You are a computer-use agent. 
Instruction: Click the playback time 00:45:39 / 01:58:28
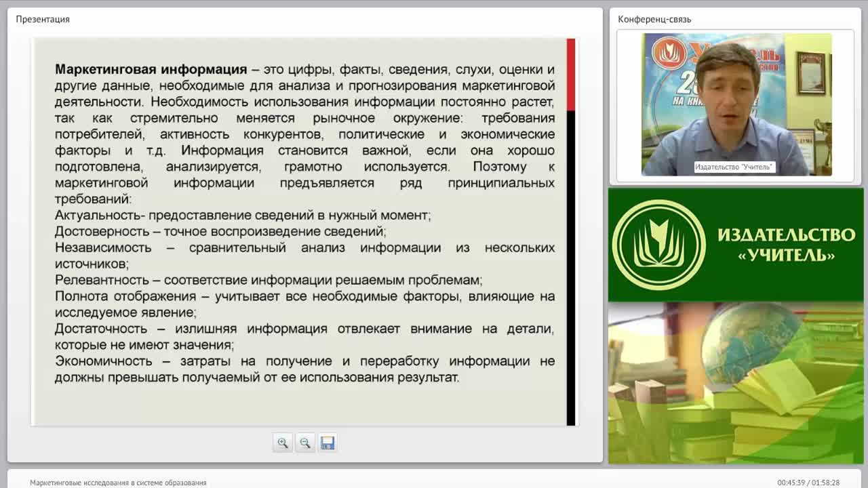point(808,483)
